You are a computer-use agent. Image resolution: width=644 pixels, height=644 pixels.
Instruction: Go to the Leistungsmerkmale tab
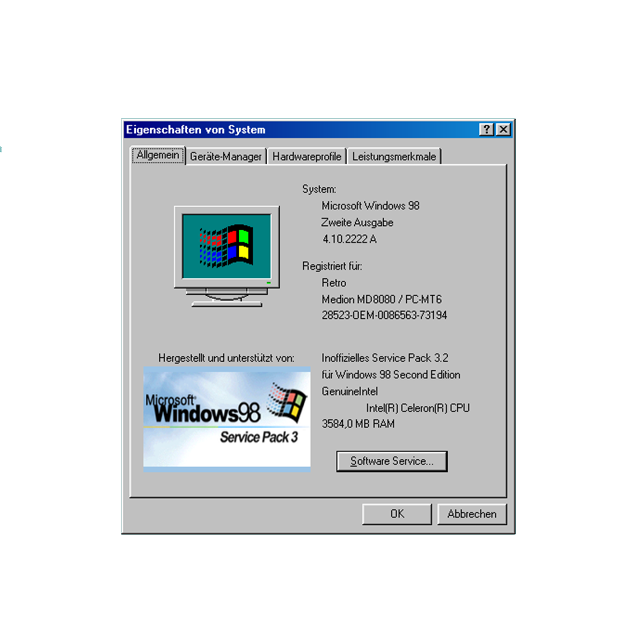(394, 157)
